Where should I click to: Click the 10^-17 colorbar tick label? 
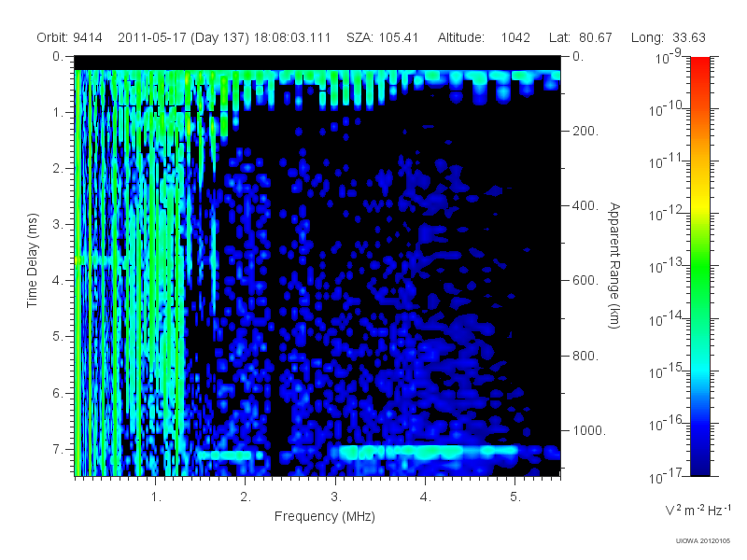tap(668, 476)
